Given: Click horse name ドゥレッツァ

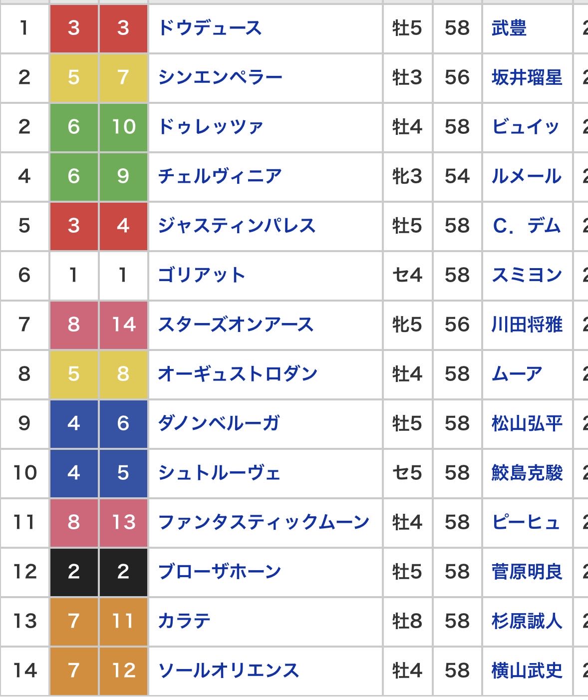Looking at the screenshot, I should tap(210, 127).
